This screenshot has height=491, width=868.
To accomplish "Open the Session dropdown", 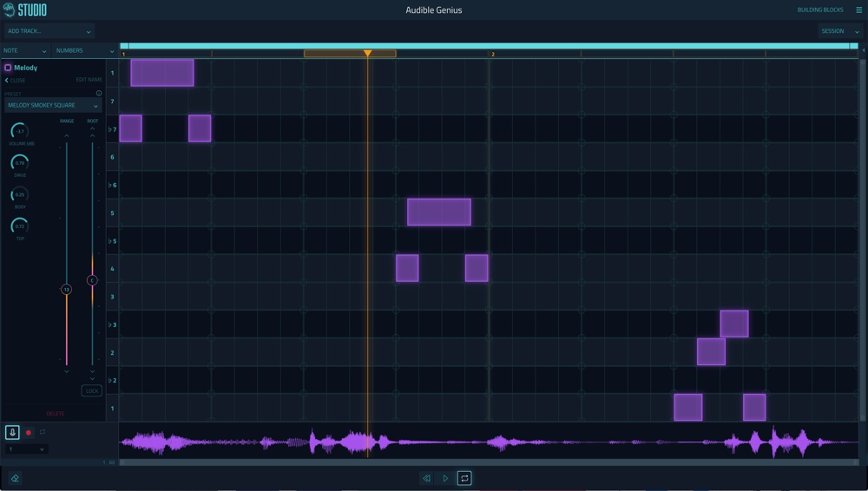I will 838,31.
